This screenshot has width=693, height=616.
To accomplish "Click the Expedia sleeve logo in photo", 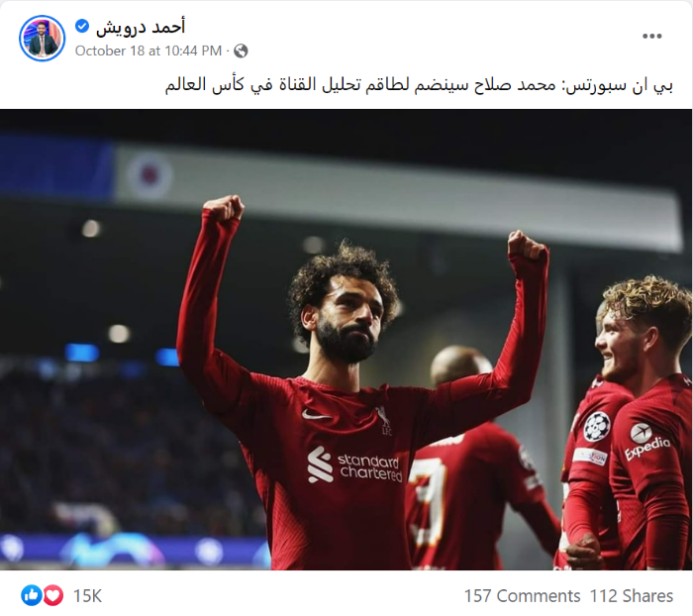I will 646,442.
